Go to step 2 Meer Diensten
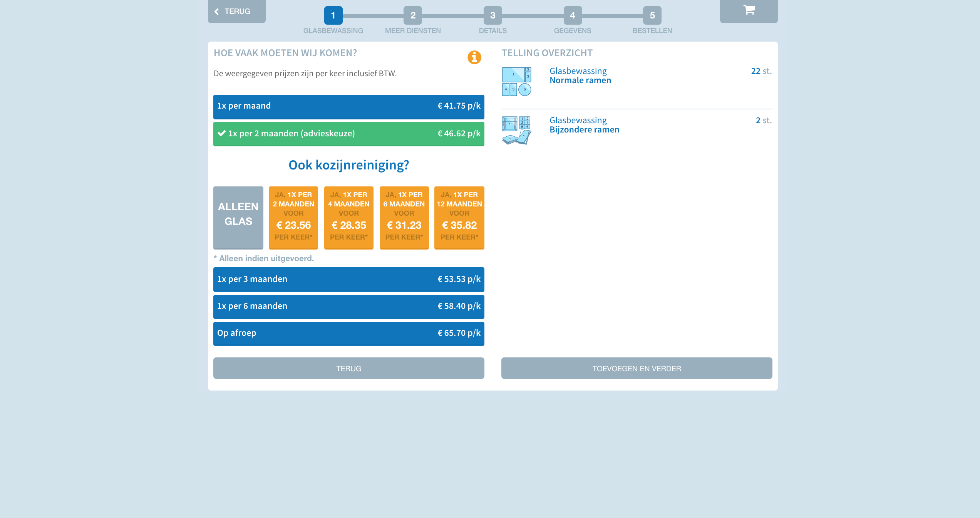The height and width of the screenshot is (518, 980). pyautogui.click(x=412, y=15)
